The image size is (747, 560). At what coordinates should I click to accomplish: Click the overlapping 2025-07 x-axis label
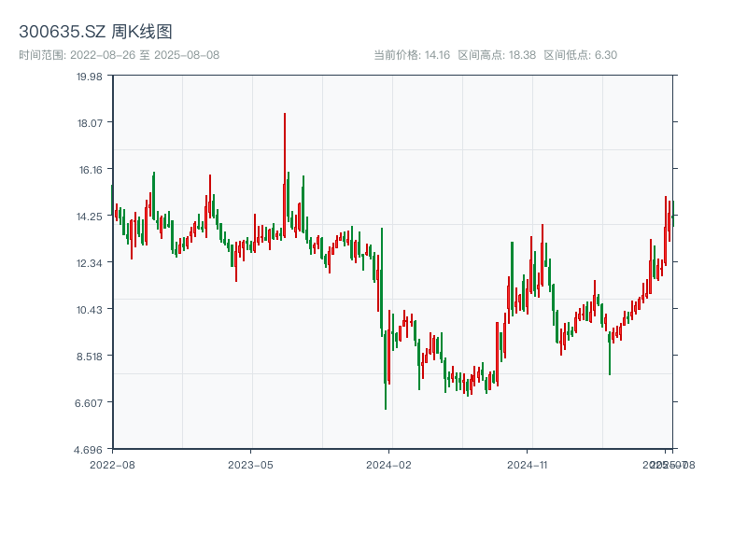pyautogui.click(x=663, y=464)
